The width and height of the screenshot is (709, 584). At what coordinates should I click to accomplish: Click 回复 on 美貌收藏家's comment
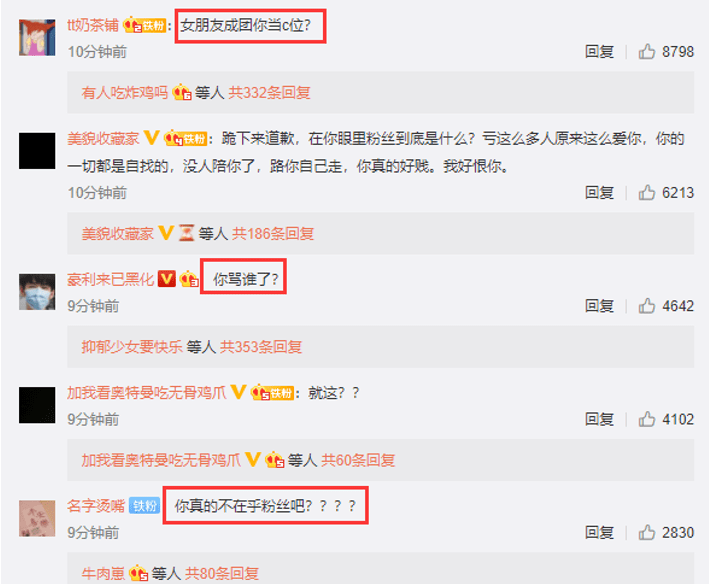(x=599, y=193)
